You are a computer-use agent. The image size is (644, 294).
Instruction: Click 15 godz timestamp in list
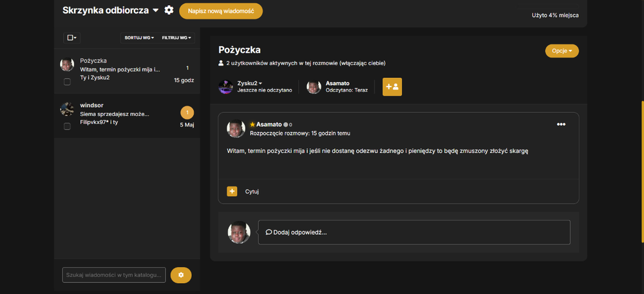coord(184,80)
